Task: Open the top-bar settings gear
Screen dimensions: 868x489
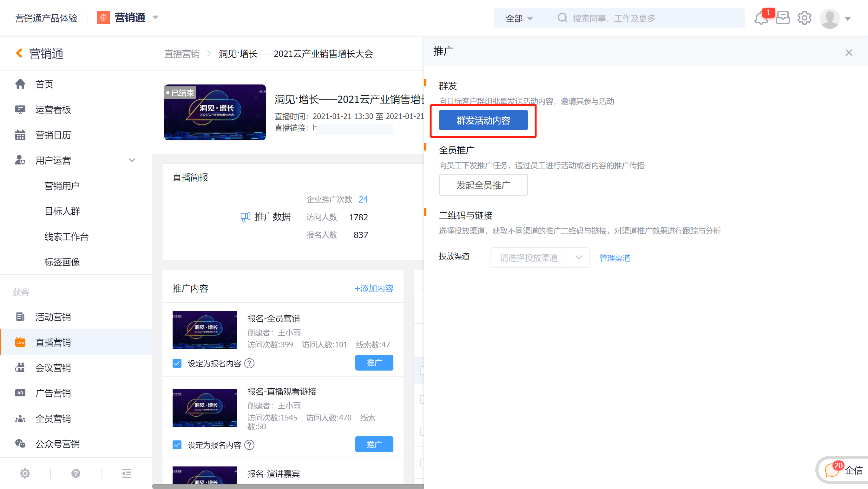Action: pyautogui.click(x=804, y=18)
